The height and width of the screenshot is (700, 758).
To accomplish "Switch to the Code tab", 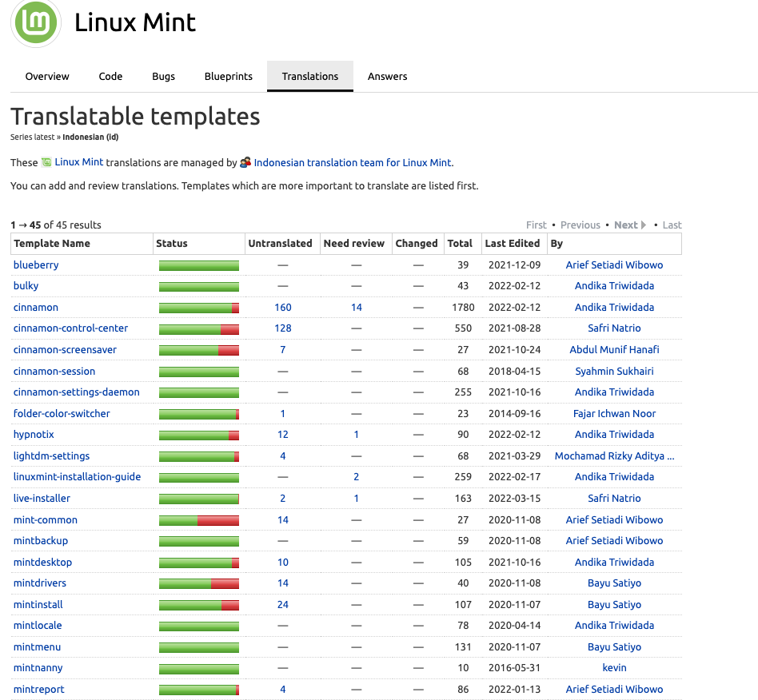I will point(110,77).
